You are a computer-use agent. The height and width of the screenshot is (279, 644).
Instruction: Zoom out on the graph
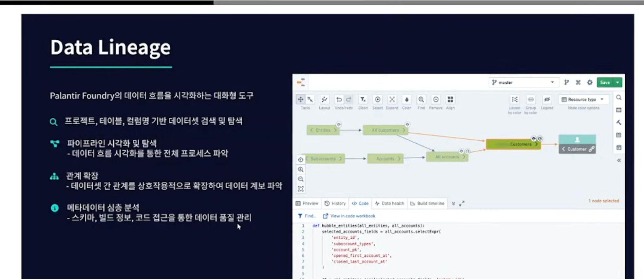tap(301, 179)
